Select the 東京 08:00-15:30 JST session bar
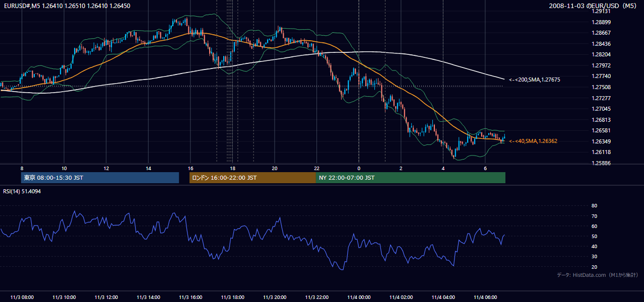Screen dimensions: 644x302 tap(100, 178)
